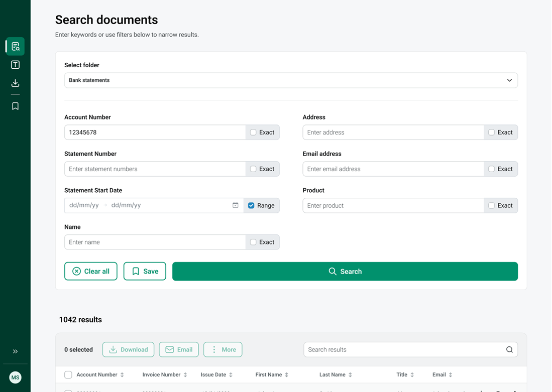Viewport: 552px width, 392px height.
Task: Open the MS user avatar
Action: tap(16, 377)
